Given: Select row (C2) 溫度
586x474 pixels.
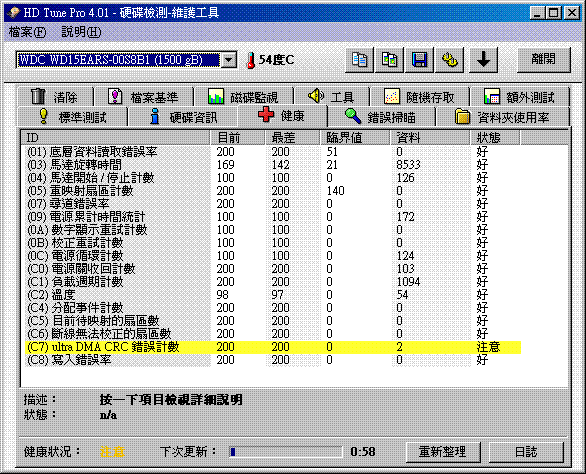Looking at the screenshot, I should click(x=273, y=295).
